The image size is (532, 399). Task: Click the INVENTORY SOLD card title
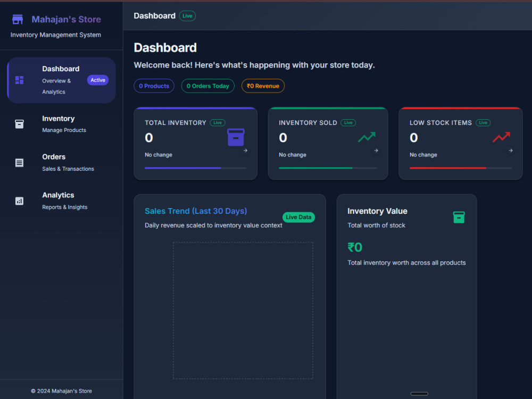click(307, 123)
